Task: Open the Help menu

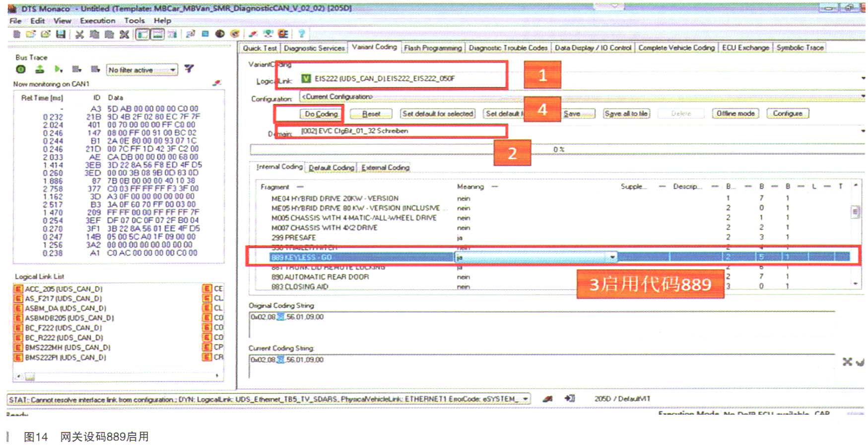Action: pos(162,21)
